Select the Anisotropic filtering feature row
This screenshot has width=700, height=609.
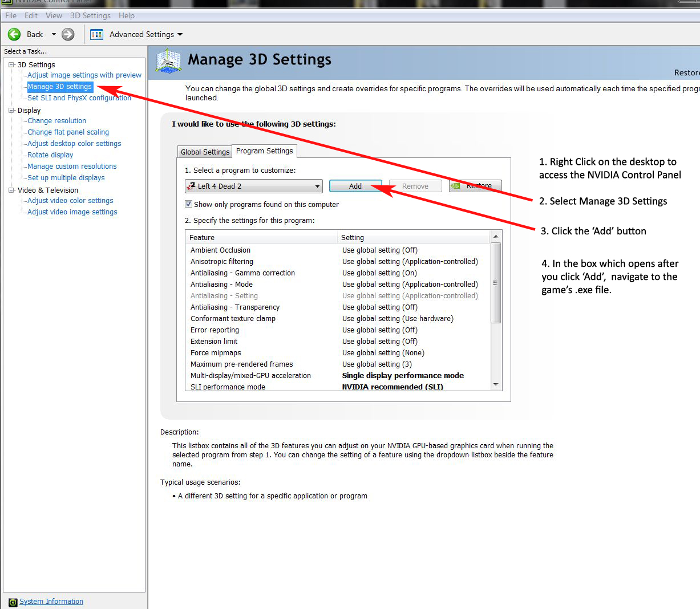338,261
